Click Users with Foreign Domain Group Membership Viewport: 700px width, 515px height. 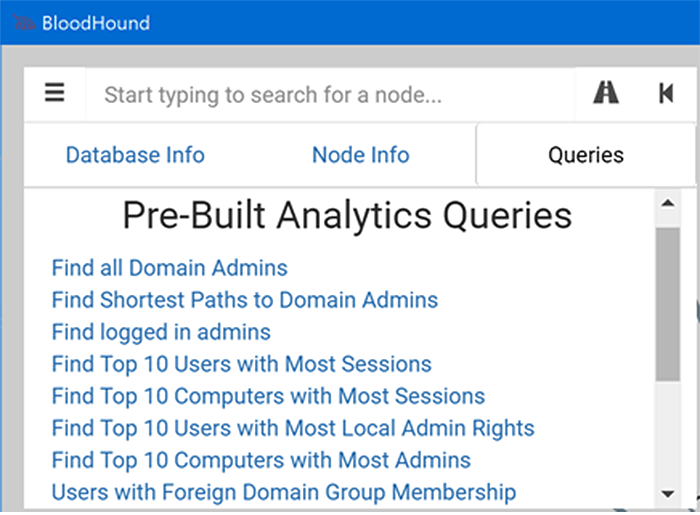(284, 492)
